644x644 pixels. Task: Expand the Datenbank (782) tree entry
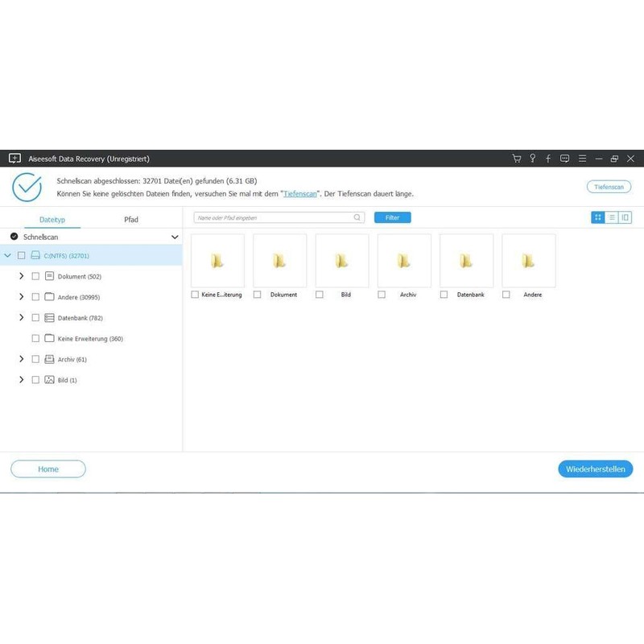tap(21, 317)
